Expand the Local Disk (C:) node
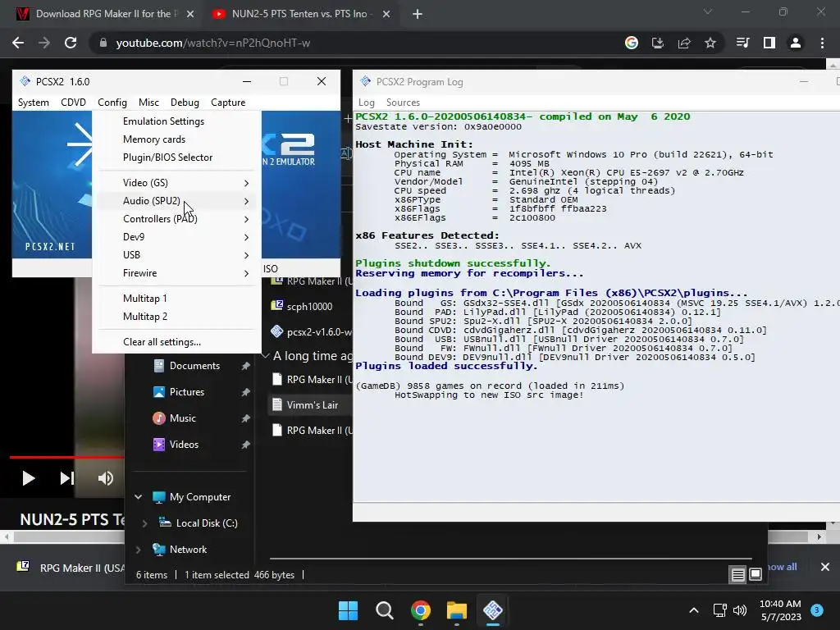This screenshot has width=840, height=630. (144, 523)
